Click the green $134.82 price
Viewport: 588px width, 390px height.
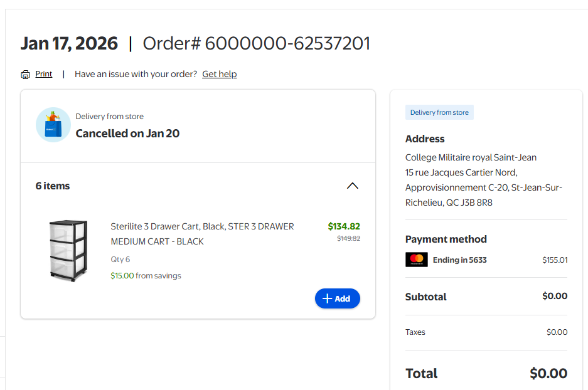(x=344, y=226)
